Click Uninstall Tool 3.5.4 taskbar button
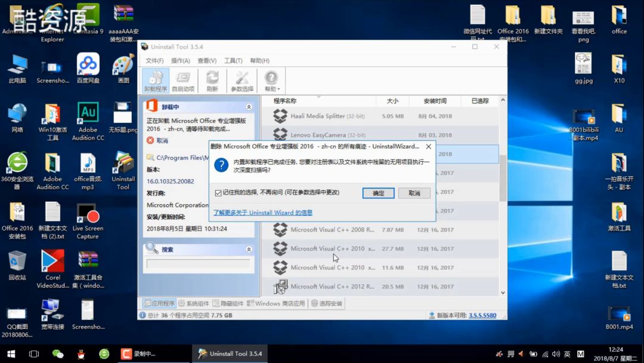644x363 pixels. coord(230,354)
